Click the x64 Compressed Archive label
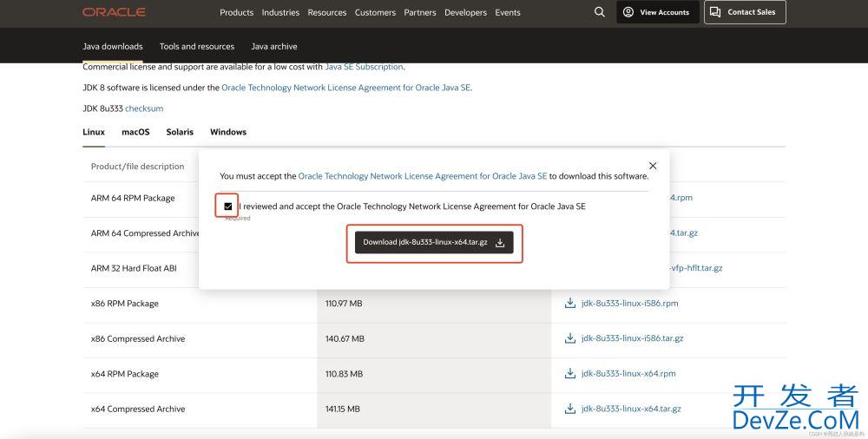The width and height of the screenshot is (868, 439). (x=138, y=410)
